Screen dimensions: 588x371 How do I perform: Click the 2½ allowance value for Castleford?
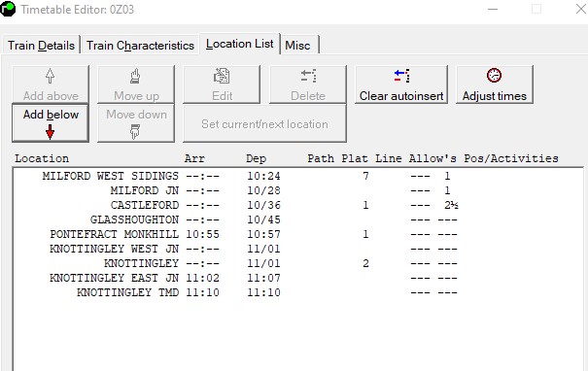pyautogui.click(x=451, y=205)
